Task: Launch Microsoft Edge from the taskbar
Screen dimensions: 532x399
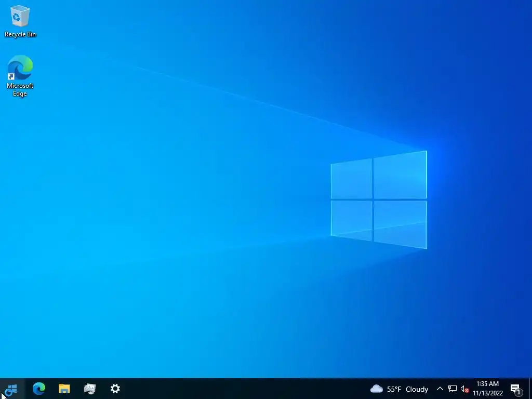Action: pyautogui.click(x=38, y=389)
